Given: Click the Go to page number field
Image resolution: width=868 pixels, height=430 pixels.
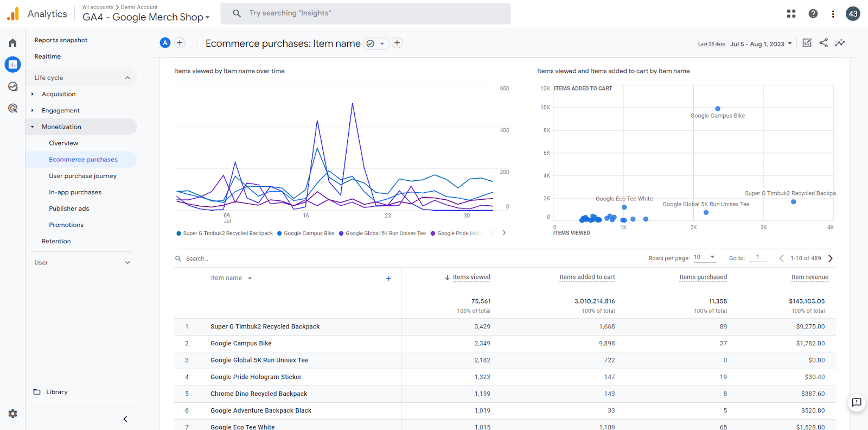Looking at the screenshot, I should point(757,257).
